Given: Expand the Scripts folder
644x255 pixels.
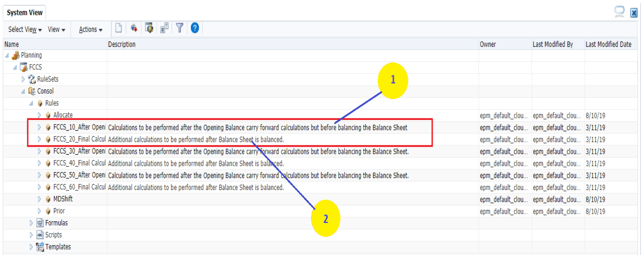Looking at the screenshot, I should point(32,235).
